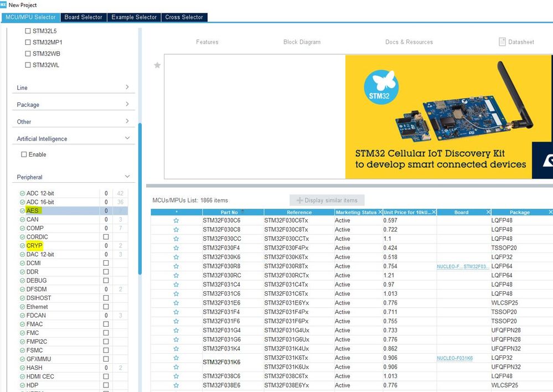Favorite the STM32F038C6 star

point(176,376)
